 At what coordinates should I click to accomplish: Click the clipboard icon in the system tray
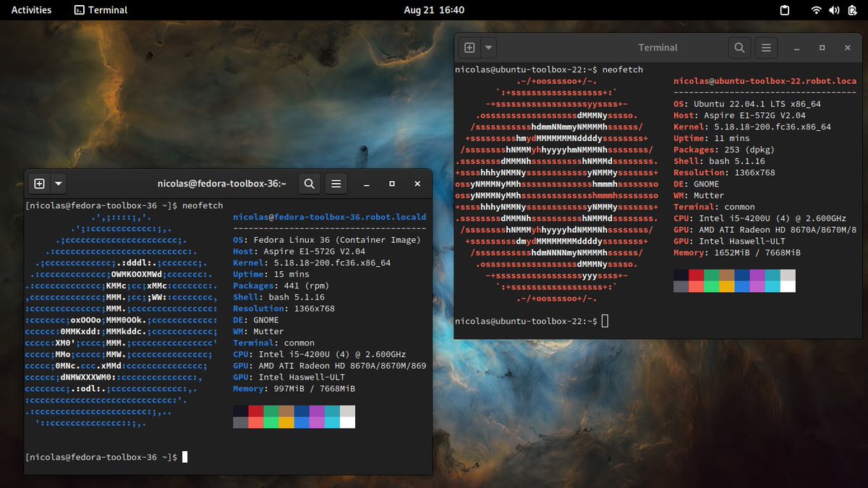pyautogui.click(x=783, y=10)
